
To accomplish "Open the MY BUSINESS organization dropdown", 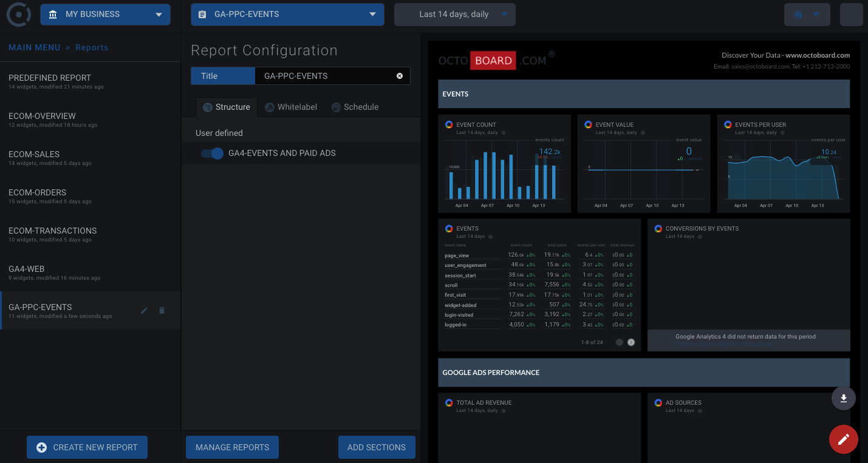I will click(105, 15).
